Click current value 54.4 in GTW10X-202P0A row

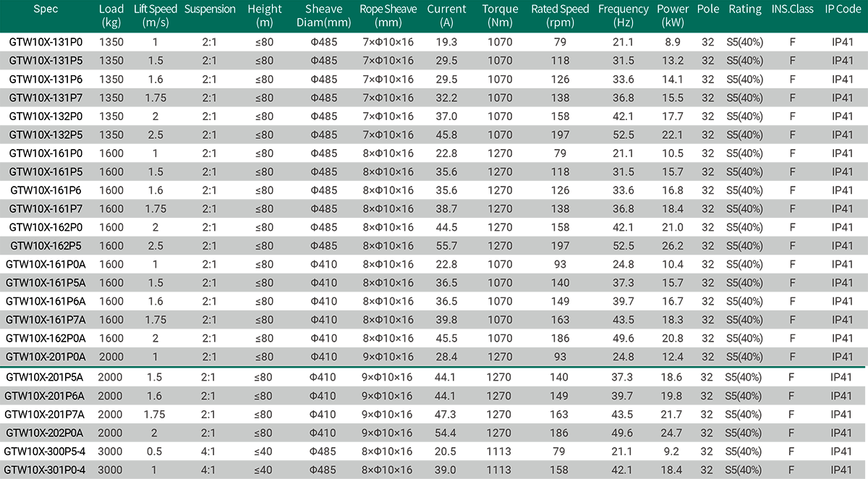(445, 433)
